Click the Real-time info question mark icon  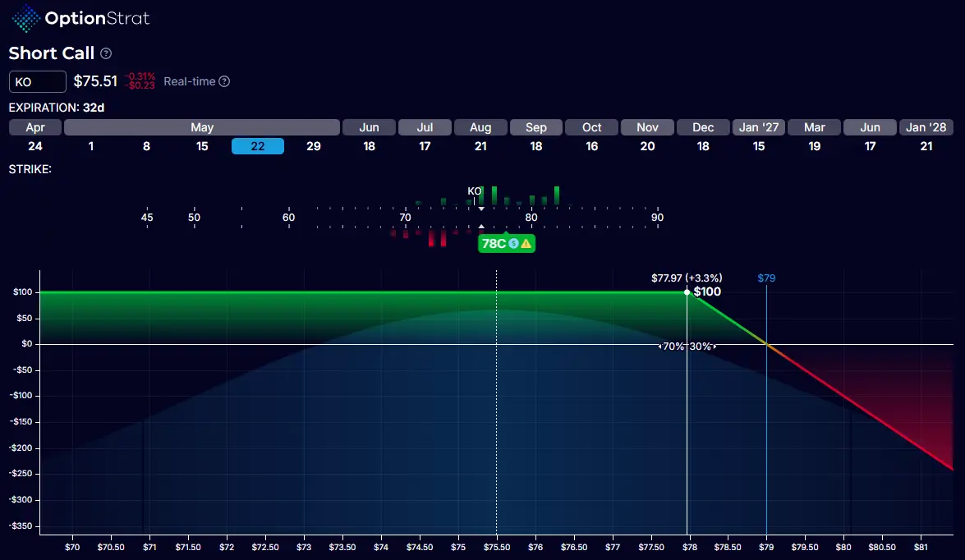(x=224, y=81)
